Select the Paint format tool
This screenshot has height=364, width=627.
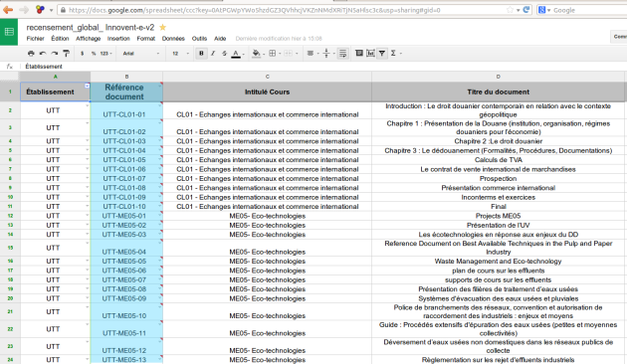[x=67, y=53]
